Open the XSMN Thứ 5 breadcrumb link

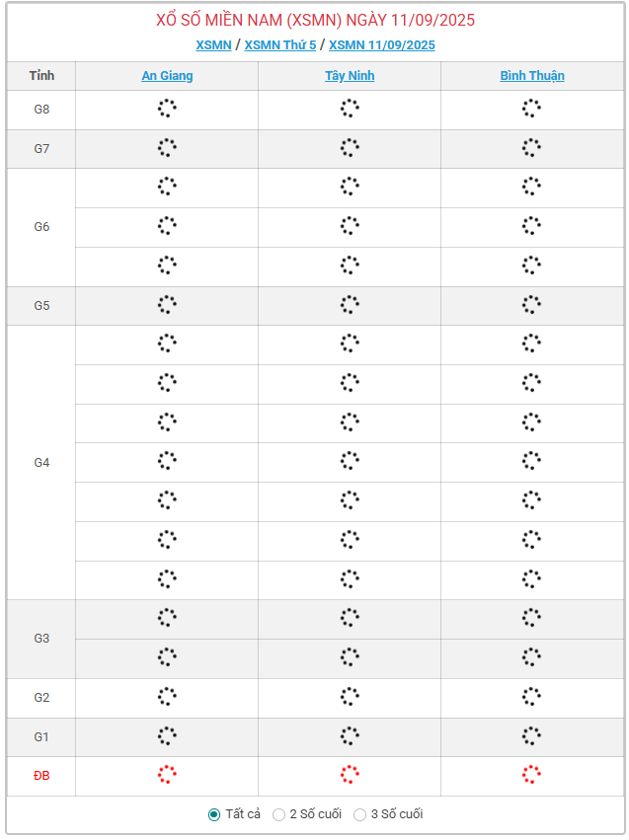pos(280,45)
